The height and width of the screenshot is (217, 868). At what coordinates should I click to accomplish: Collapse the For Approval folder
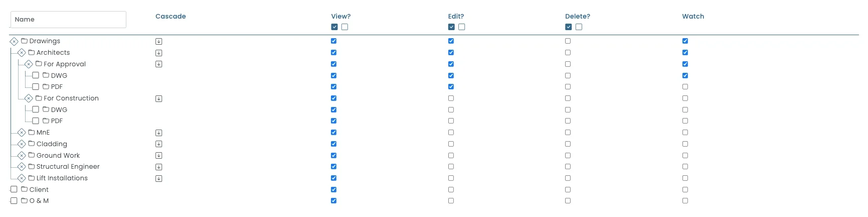29,64
